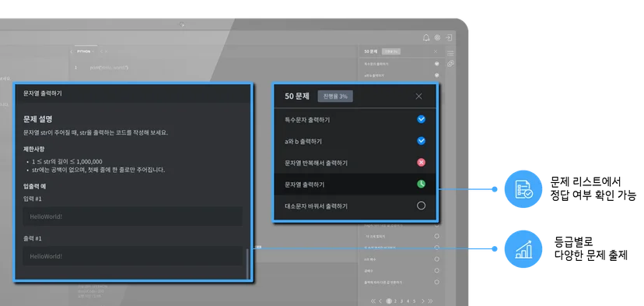This screenshot has width=644, height=306.
Task: Go to page 4 of problems
Action: click(x=408, y=301)
